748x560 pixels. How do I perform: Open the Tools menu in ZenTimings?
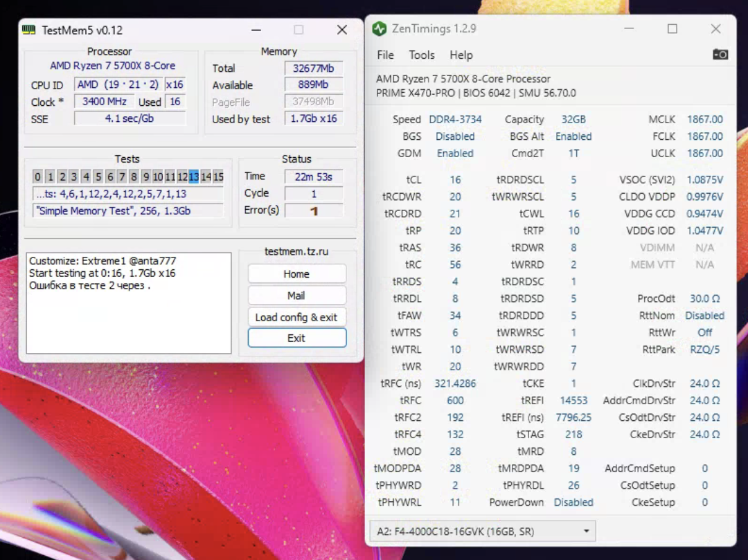[x=422, y=55]
